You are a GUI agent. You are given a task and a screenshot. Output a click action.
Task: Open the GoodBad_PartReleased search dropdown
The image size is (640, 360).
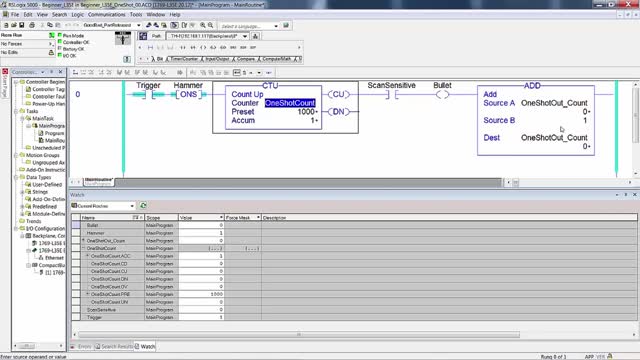139,25
